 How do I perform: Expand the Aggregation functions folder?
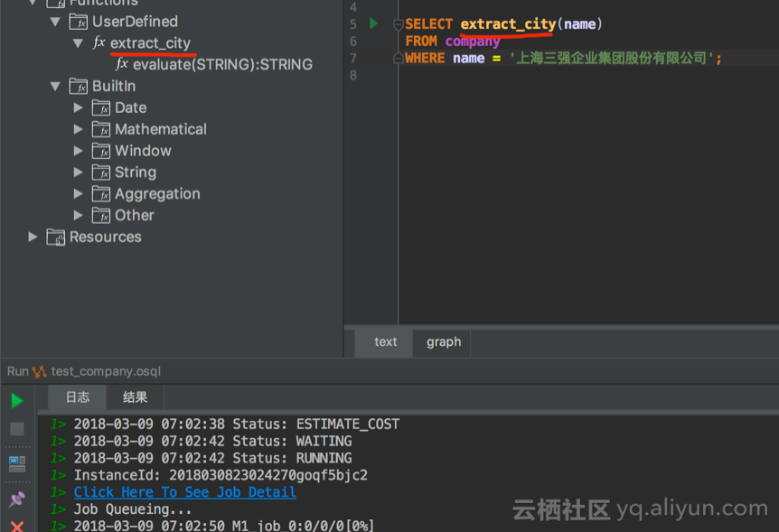(x=78, y=193)
